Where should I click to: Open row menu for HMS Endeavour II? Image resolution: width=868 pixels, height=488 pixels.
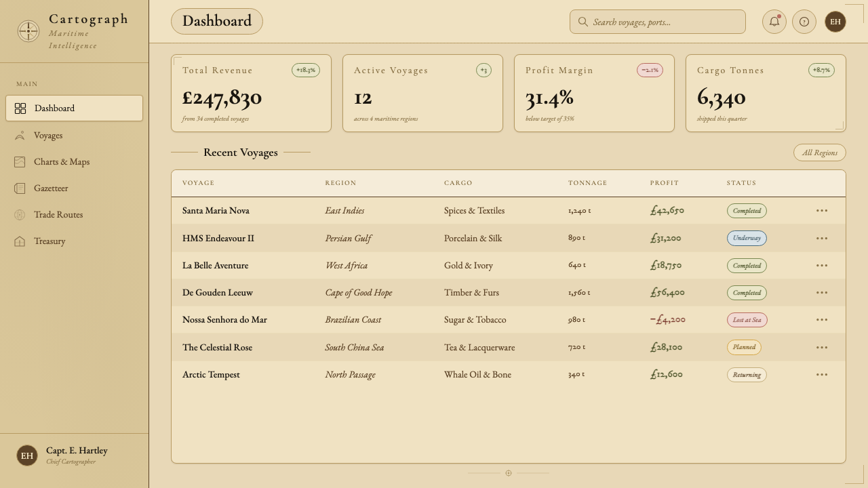[822, 239]
